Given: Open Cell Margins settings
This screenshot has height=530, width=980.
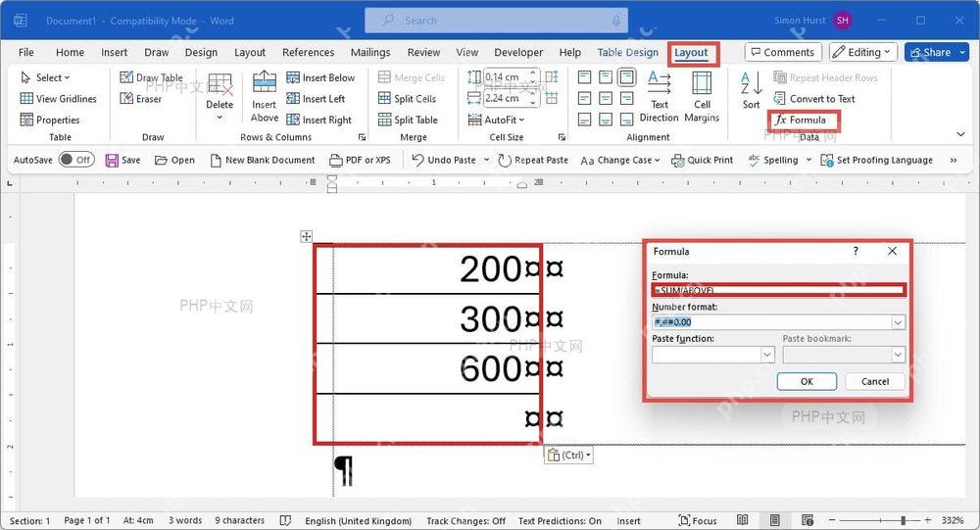Looking at the screenshot, I should coord(702,96).
